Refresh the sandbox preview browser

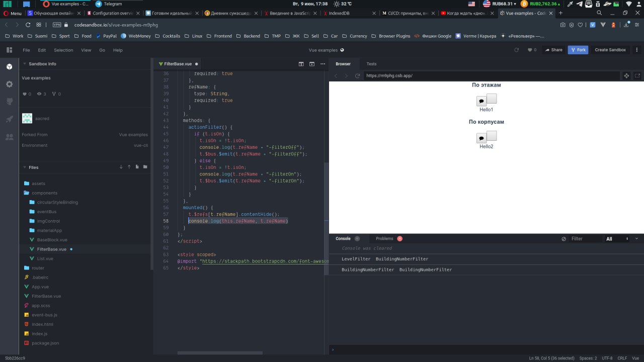point(358,76)
